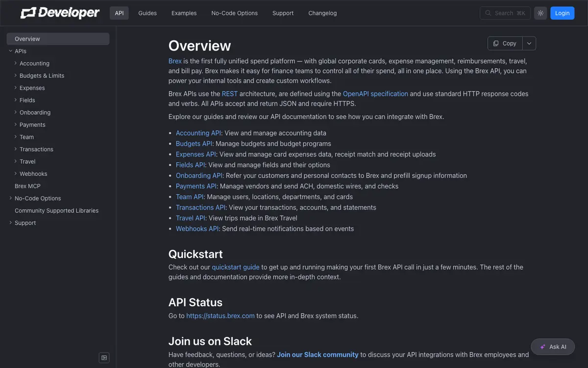This screenshot has height=368, width=588.
Task: Open the OpenAPI specification link
Action: point(375,94)
